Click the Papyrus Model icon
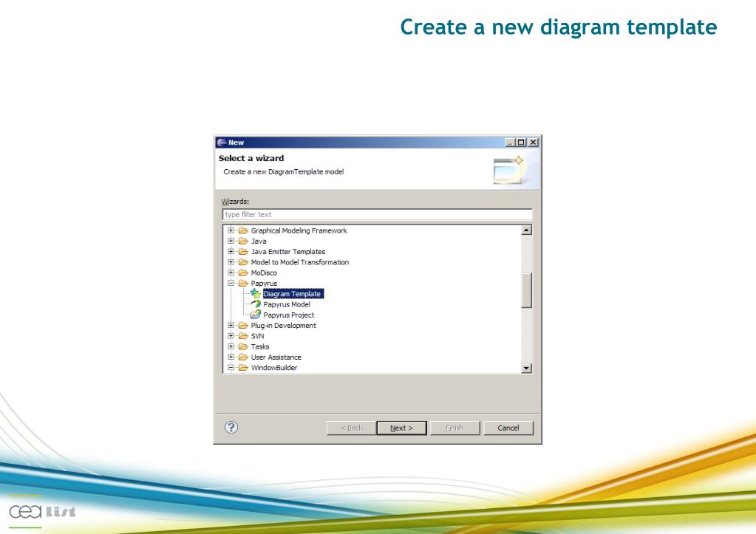The height and width of the screenshot is (534, 756). pyautogui.click(x=256, y=304)
